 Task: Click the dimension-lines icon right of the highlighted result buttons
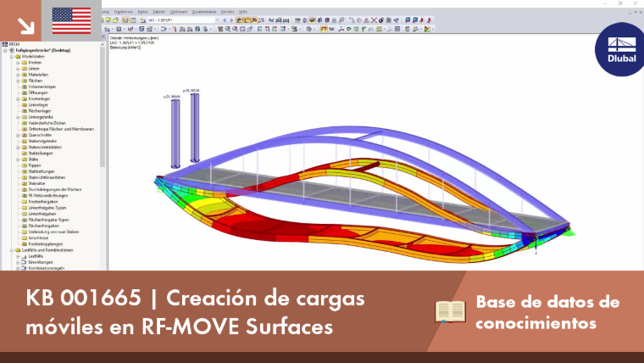click(x=261, y=20)
